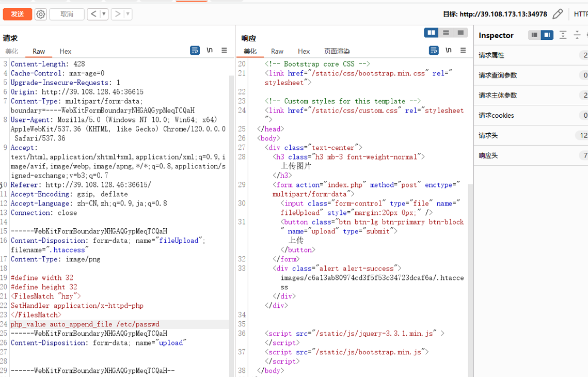Click the Referer header line in the request

(81, 185)
